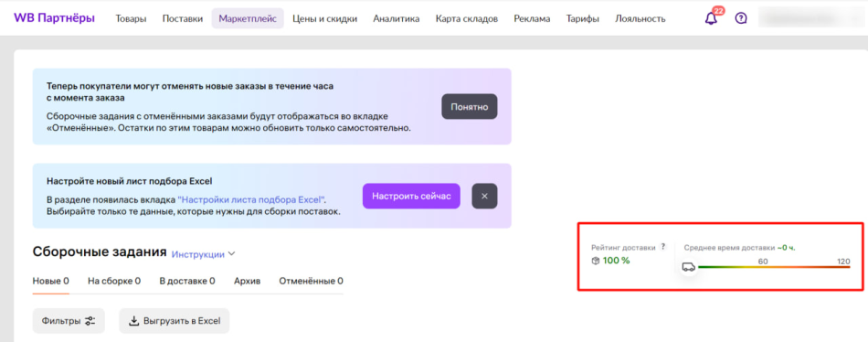The image size is (868, 342).
Task: Open the notifications bell icon
Action: pos(711,18)
